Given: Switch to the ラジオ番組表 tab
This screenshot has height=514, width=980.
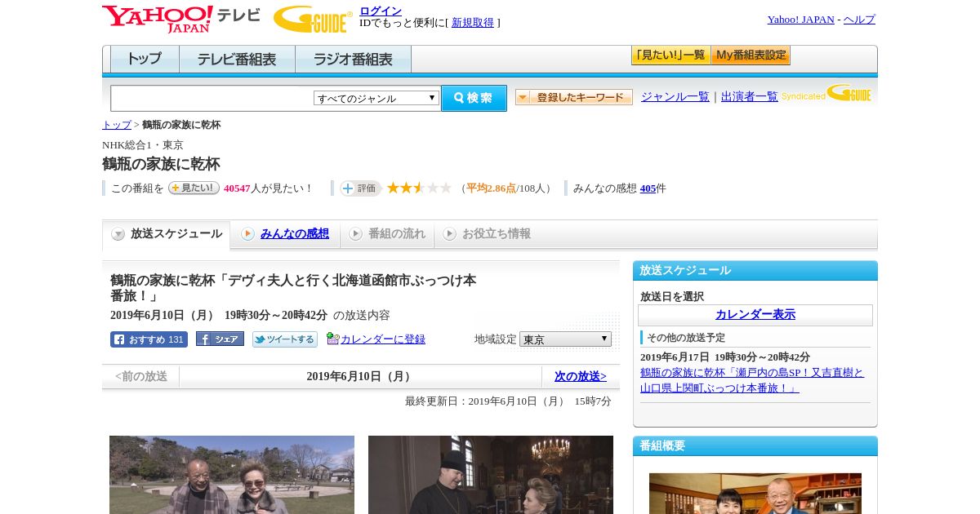Looking at the screenshot, I should pos(353,60).
